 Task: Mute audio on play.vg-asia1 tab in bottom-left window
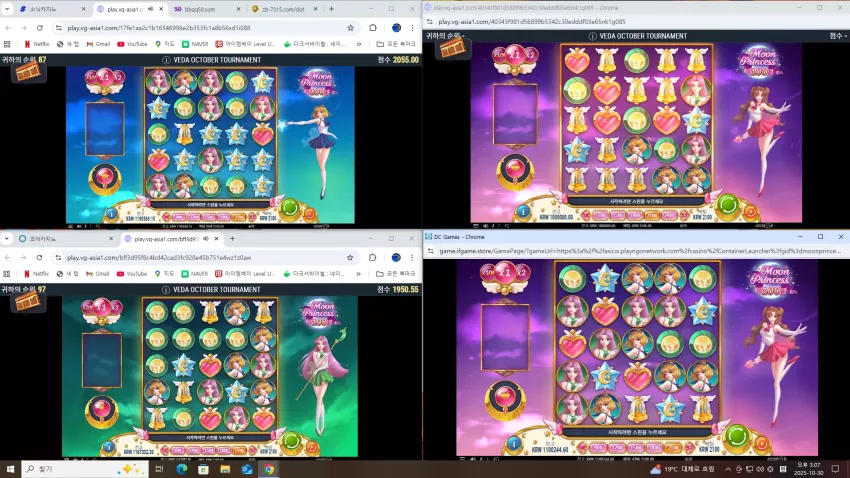[206, 238]
